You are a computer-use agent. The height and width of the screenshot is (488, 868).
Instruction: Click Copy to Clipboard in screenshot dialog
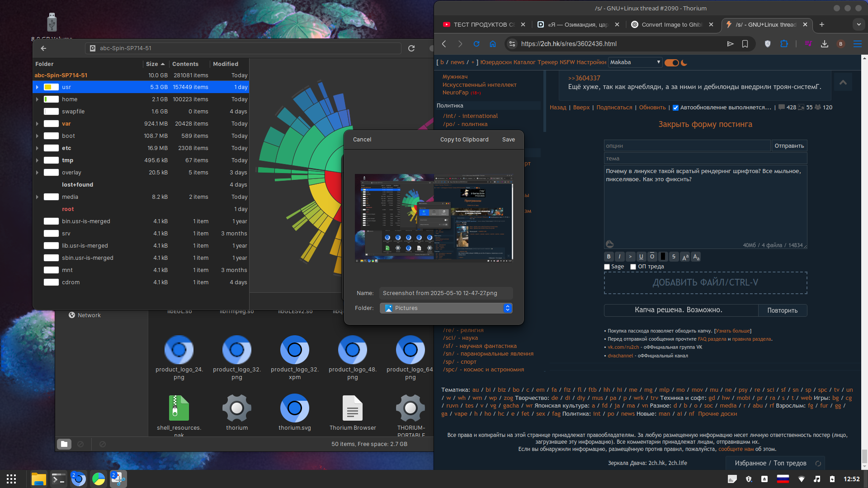pos(464,140)
